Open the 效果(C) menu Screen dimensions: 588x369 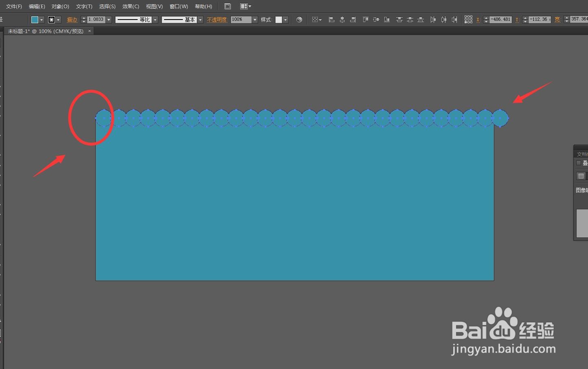coord(131,7)
